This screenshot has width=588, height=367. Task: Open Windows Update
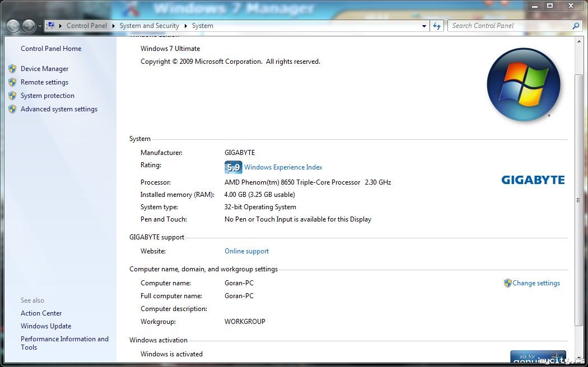(x=46, y=326)
